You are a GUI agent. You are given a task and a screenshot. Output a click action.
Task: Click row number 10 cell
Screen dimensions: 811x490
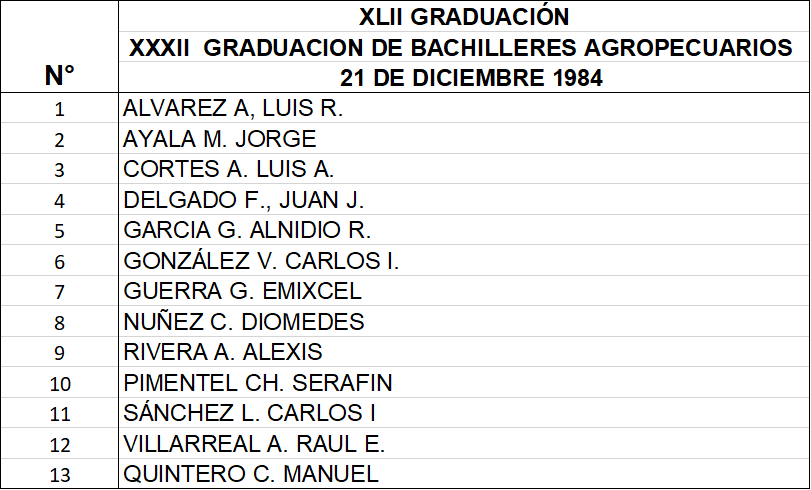59,383
